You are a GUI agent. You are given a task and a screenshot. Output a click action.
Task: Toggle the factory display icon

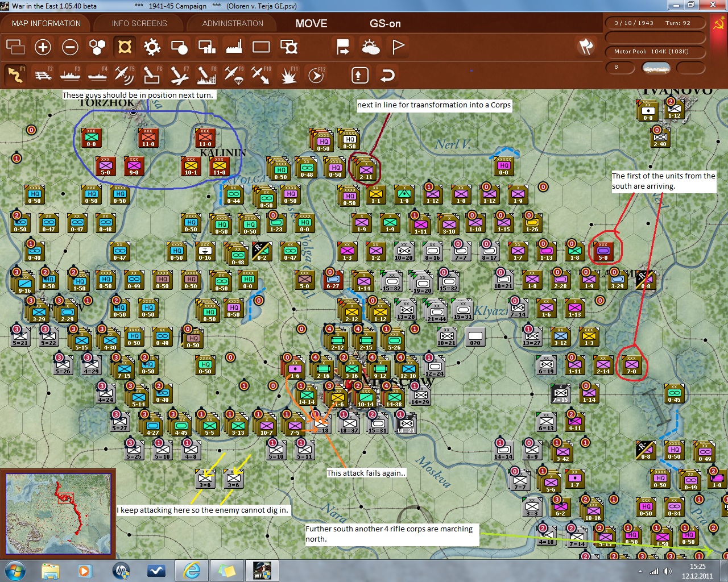(x=234, y=47)
